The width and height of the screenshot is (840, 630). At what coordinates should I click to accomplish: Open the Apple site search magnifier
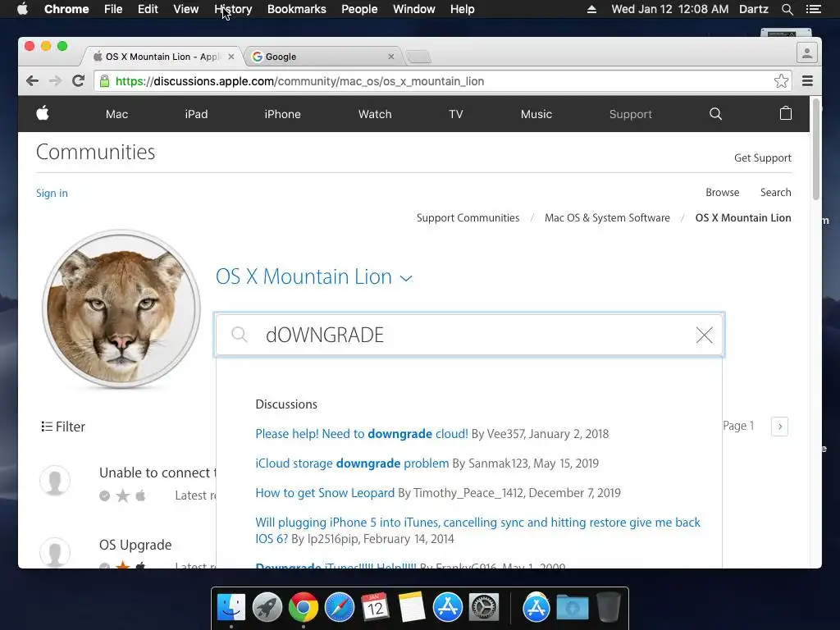pyautogui.click(x=715, y=113)
